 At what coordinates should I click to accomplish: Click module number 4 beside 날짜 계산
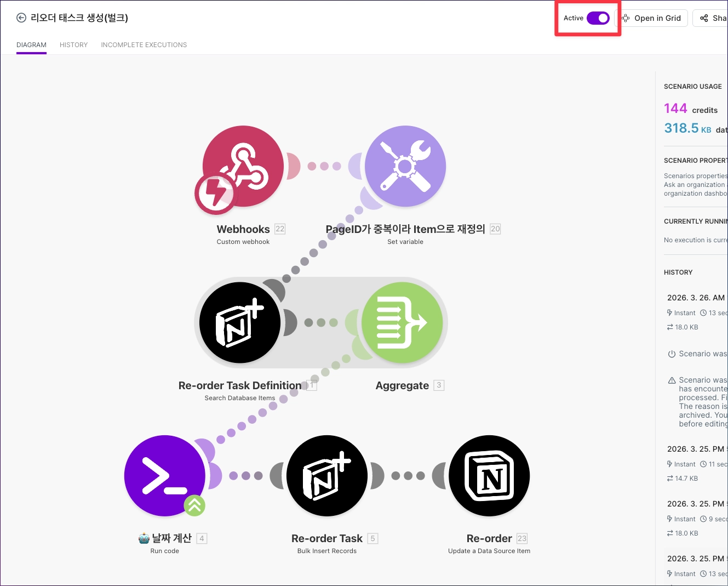[x=202, y=538]
